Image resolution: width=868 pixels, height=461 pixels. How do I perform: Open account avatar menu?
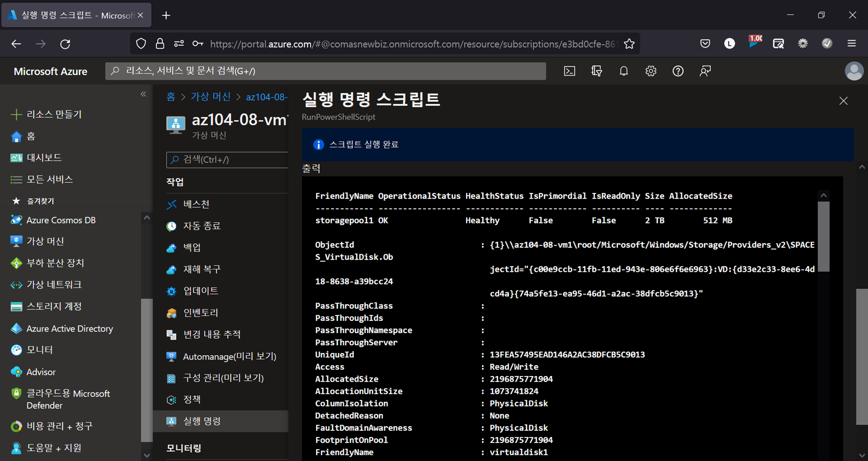[854, 71]
